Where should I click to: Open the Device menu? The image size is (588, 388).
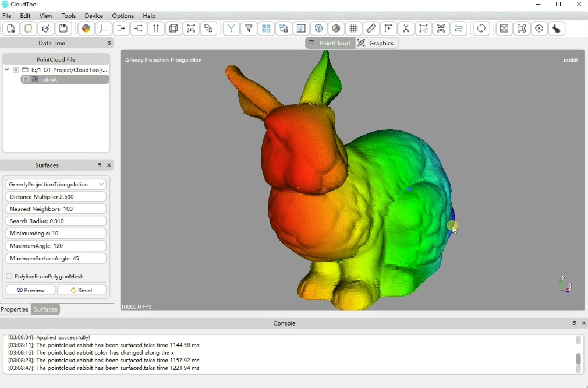[x=94, y=16]
